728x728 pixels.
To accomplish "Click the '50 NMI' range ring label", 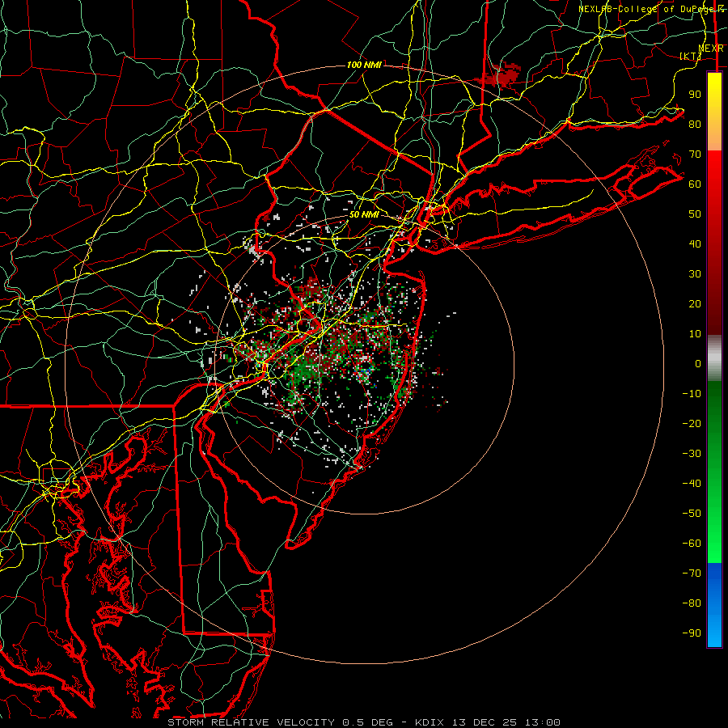I will point(364,214).
